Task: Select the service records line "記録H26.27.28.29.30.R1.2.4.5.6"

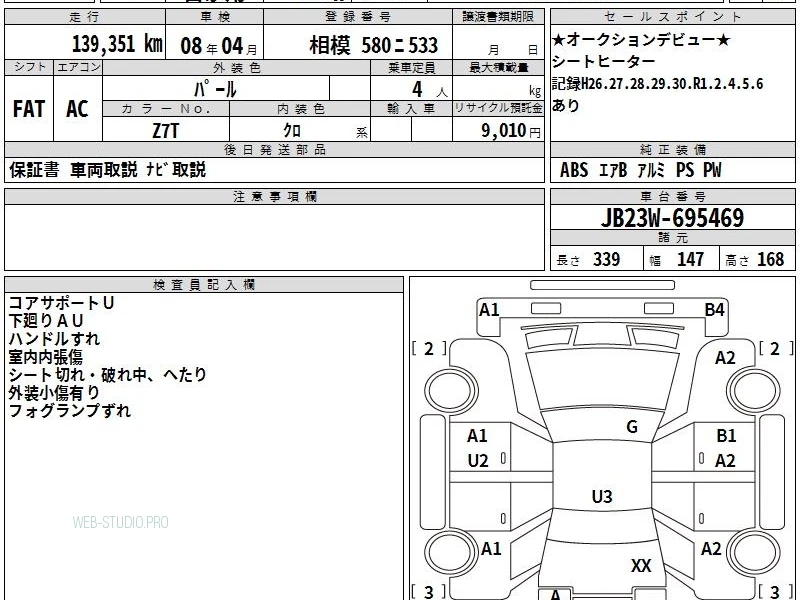Action: click(657, 83)
